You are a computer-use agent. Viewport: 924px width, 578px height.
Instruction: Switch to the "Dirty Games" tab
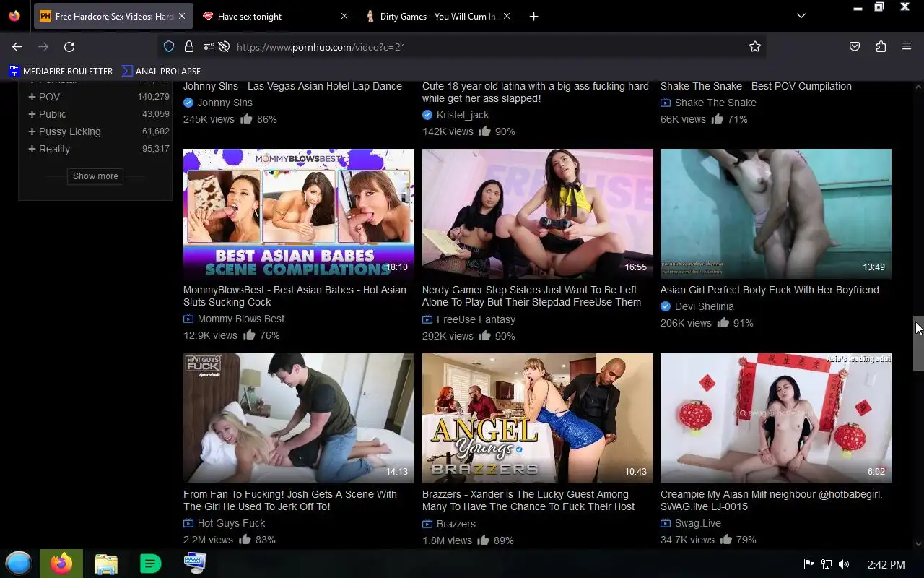[437, 16]
